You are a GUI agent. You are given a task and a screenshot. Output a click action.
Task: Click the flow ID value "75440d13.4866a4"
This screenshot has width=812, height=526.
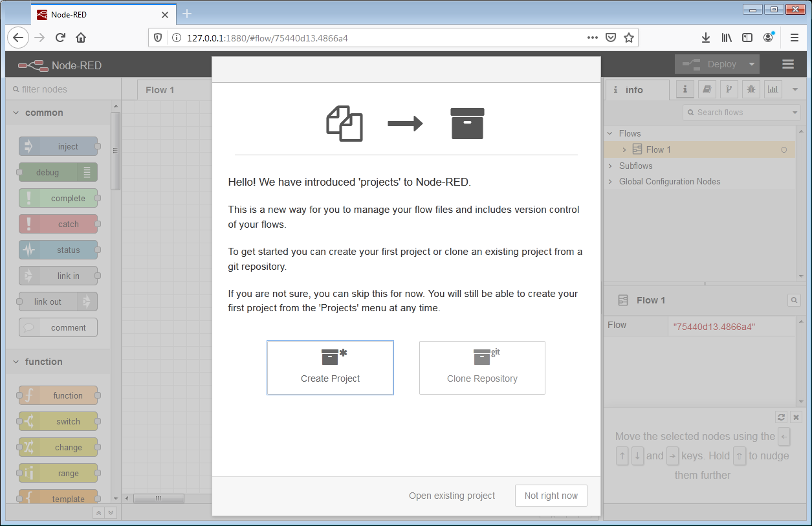714,327
